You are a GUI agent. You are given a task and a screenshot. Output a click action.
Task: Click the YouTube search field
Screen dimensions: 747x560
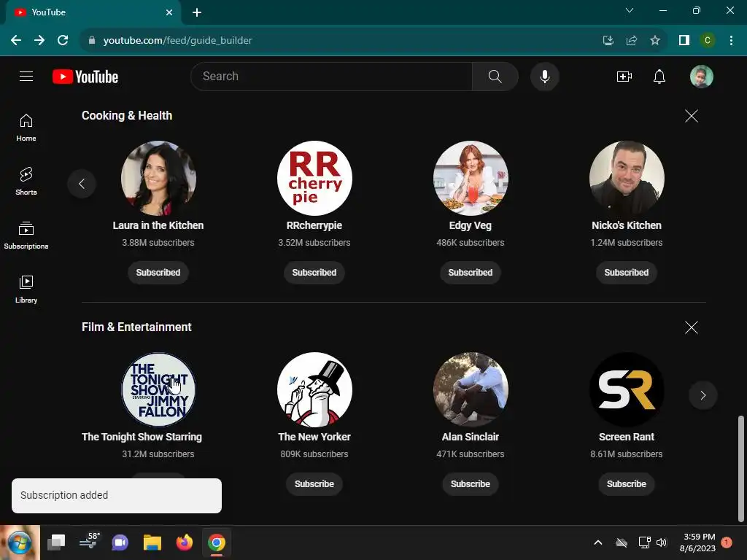tap(332, 76)
